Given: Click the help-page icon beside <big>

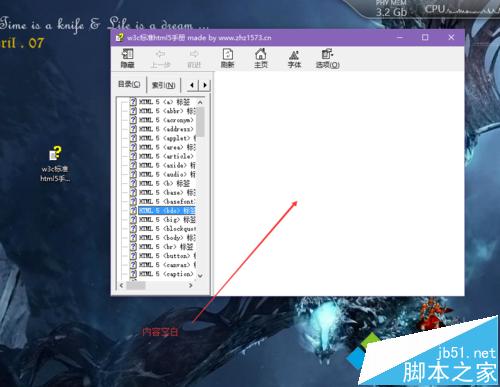Looking at the screenshot, I should click(x=133, y=219).
